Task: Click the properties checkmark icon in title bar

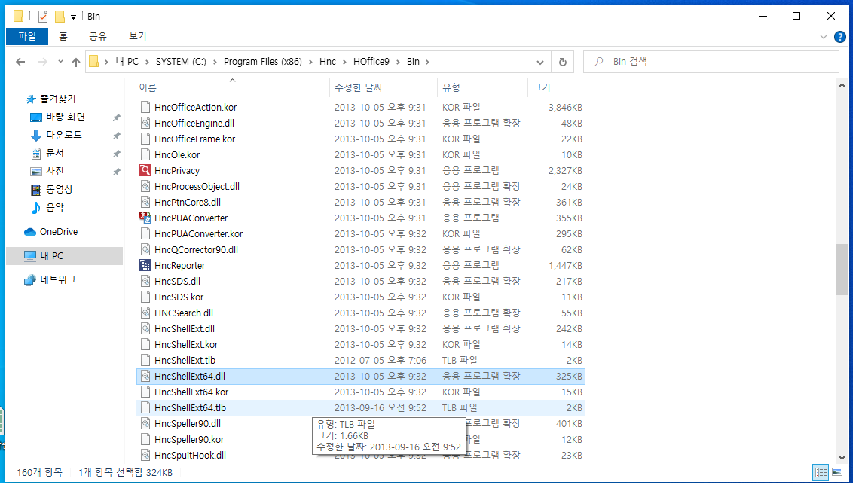Action: [x=43, y=17]
